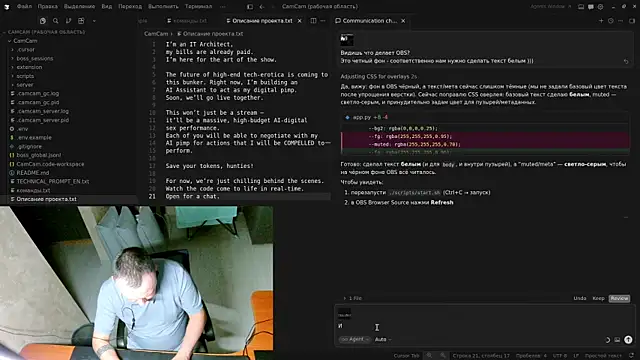Click the Review button

point(619,298)
